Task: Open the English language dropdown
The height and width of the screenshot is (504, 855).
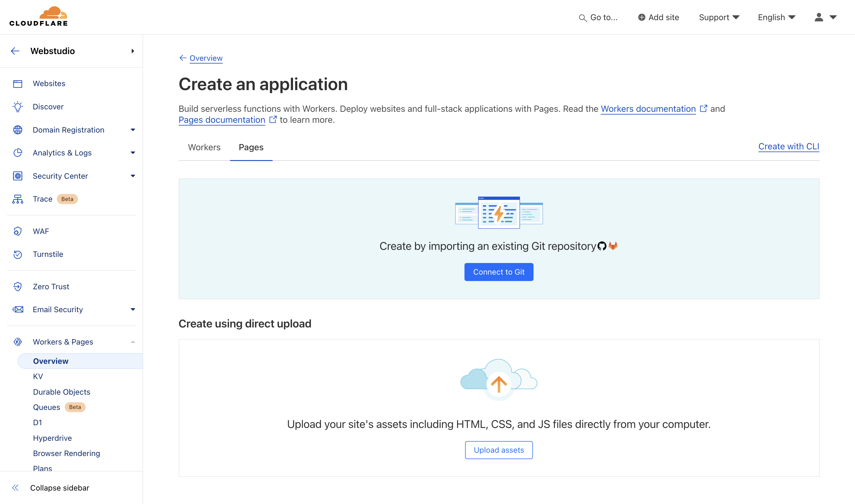Action: pyautogui.click(x=776, y=17)
